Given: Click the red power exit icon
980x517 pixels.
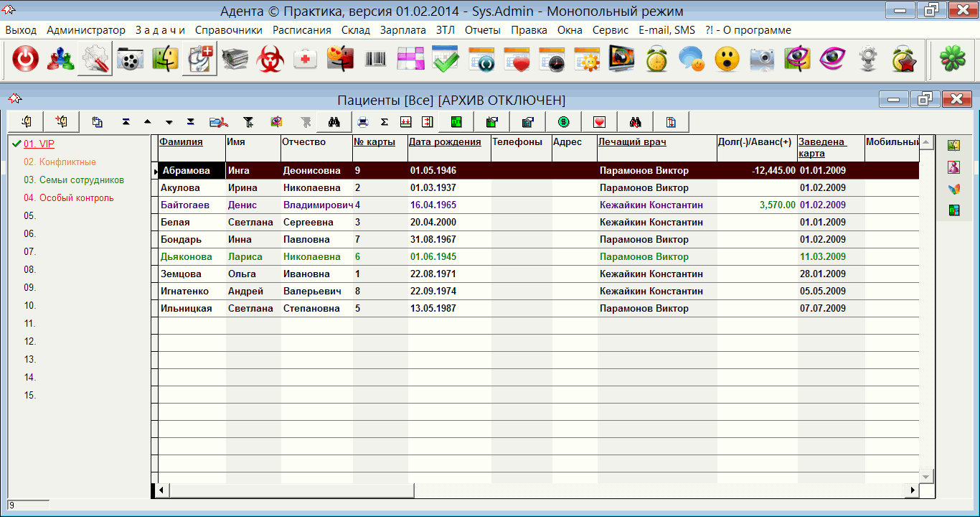Looking at the screenshot, I should (x=26, y=60).
